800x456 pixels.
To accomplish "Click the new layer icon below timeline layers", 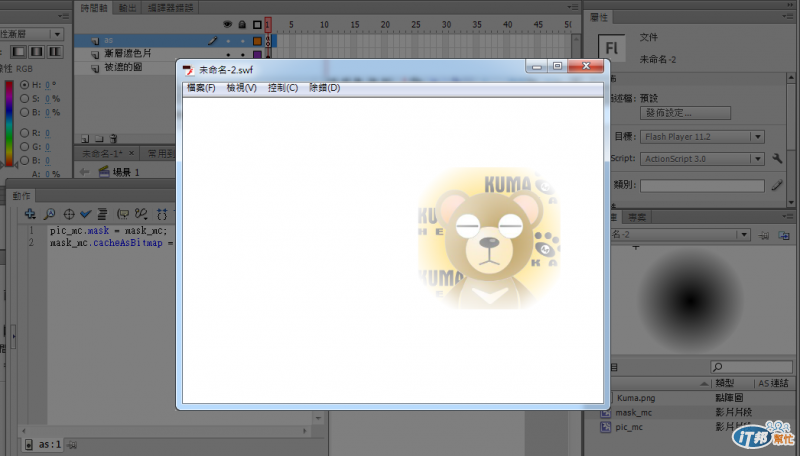I will point(85,139).
